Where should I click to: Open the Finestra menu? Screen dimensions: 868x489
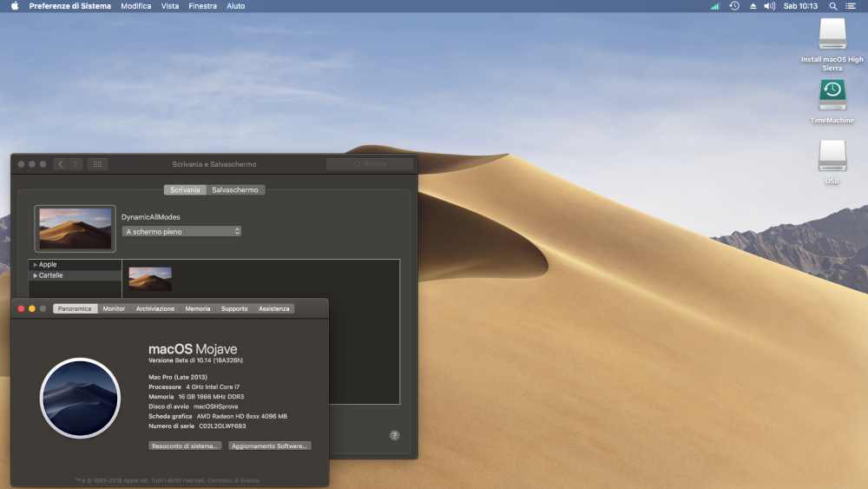[x=202, y=6]
